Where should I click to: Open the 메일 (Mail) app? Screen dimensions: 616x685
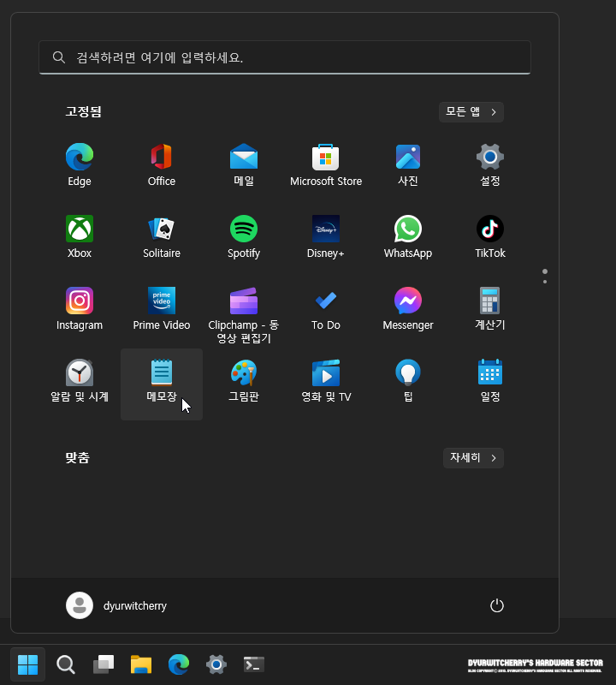[x=244, y=165]
